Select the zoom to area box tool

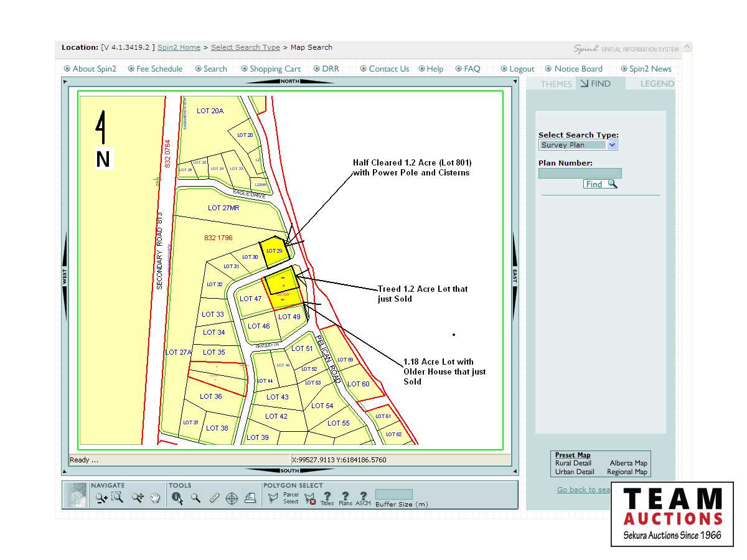118,498
